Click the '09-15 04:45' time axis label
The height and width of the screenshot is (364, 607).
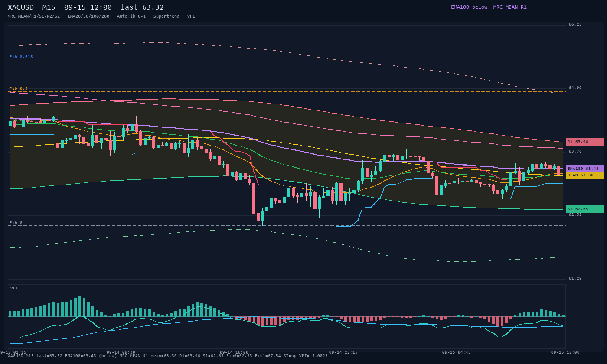(456, 352)
